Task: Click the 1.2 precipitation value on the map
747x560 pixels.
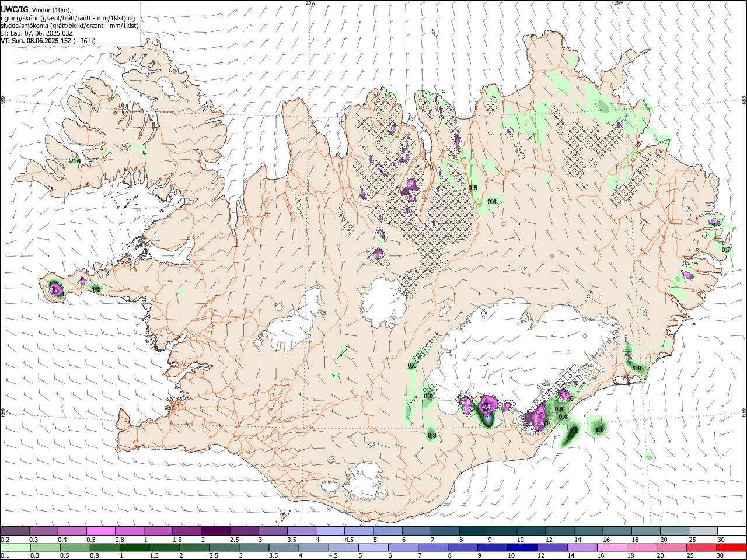Action: (x=97, y=289)
